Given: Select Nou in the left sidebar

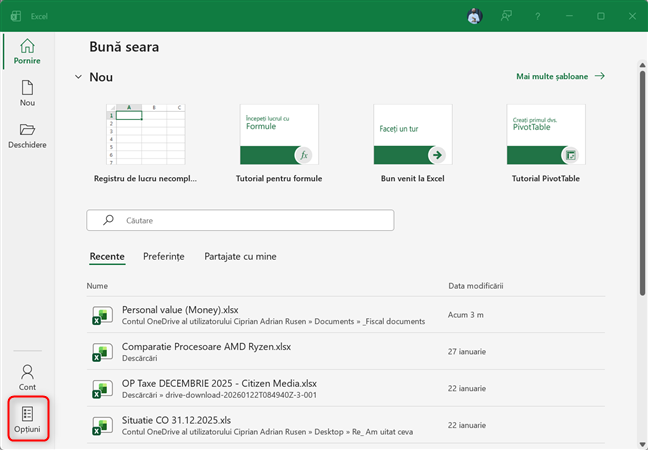Looking at the screenshot, I should point(27,94).
